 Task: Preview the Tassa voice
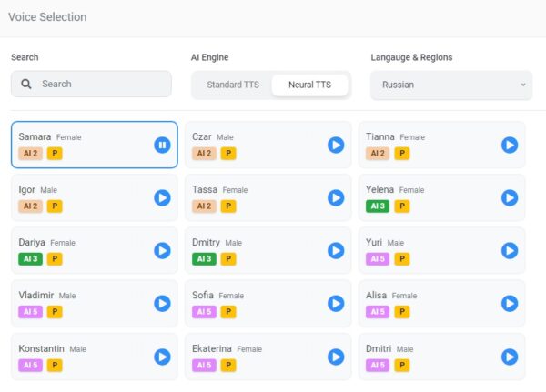(x=336, y=197)
